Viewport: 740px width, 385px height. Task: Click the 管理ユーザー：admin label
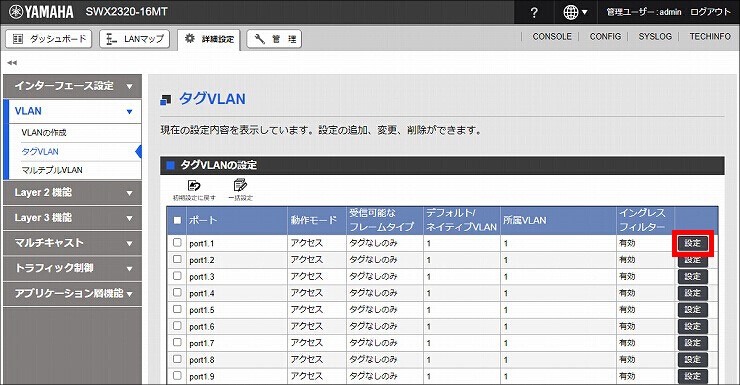point(644,12)
